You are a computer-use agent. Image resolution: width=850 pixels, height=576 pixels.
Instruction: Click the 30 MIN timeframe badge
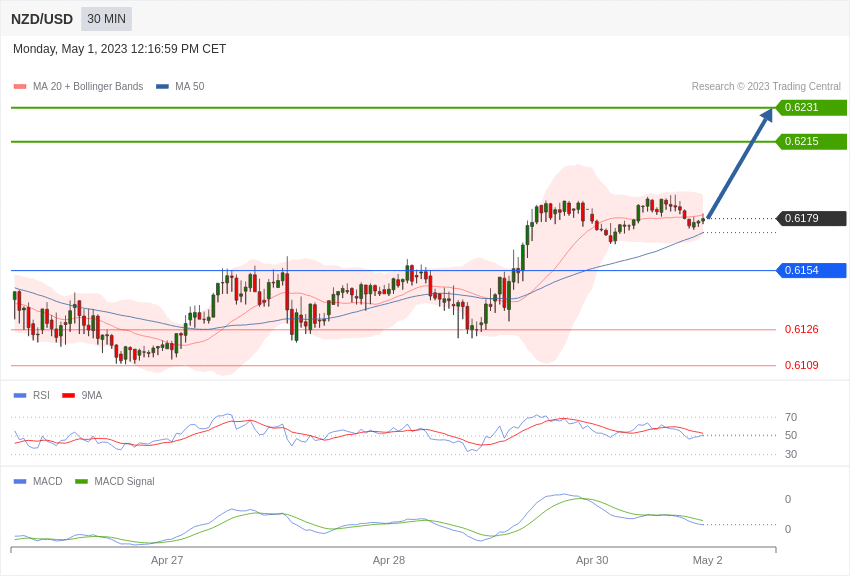coord(106,19)
